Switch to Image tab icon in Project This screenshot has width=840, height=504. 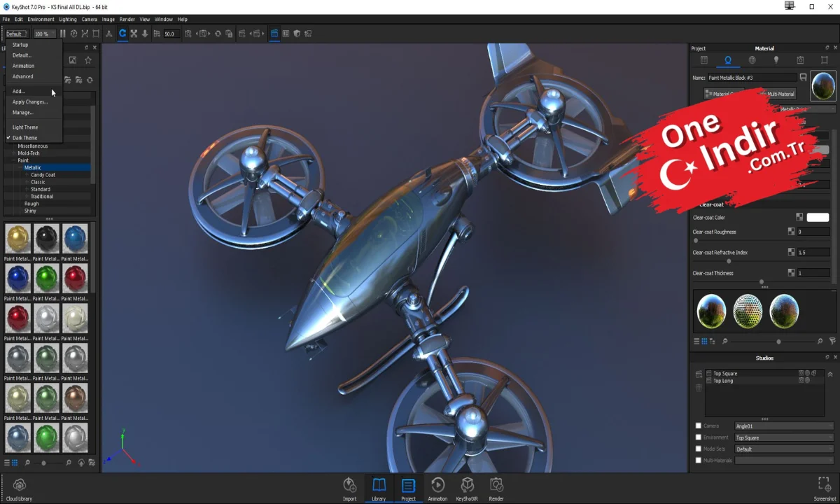pos(824,60)
